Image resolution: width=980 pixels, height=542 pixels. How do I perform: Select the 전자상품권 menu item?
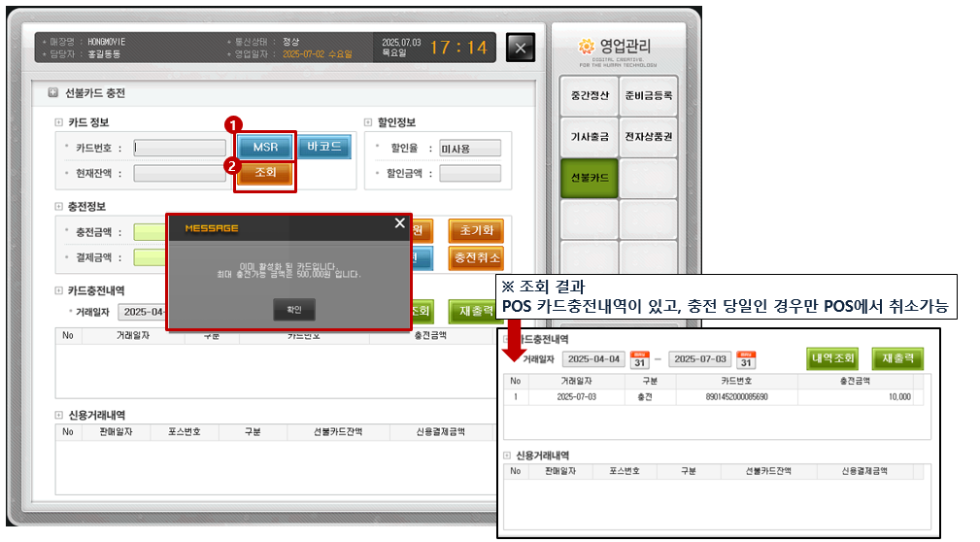click(648, 137)
